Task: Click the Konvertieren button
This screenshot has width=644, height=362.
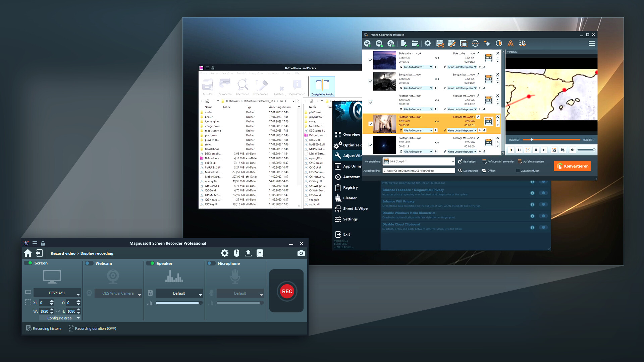Action: coord(572,166)
